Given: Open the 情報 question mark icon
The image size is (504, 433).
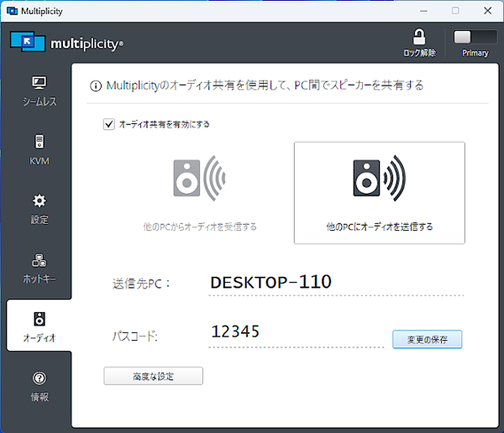Looking at the screenshot, I should (x=39, y=378).
